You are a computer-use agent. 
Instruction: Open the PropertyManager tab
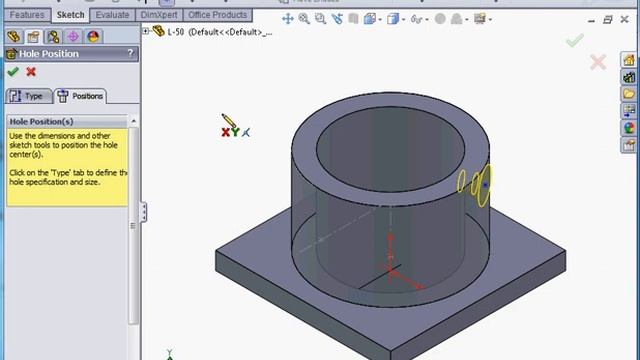(x=33, y=37)
